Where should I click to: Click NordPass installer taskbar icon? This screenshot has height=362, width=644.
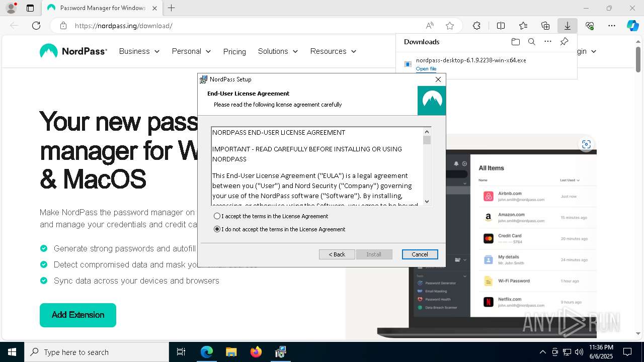pyautogui.click(x=280, y=352)
